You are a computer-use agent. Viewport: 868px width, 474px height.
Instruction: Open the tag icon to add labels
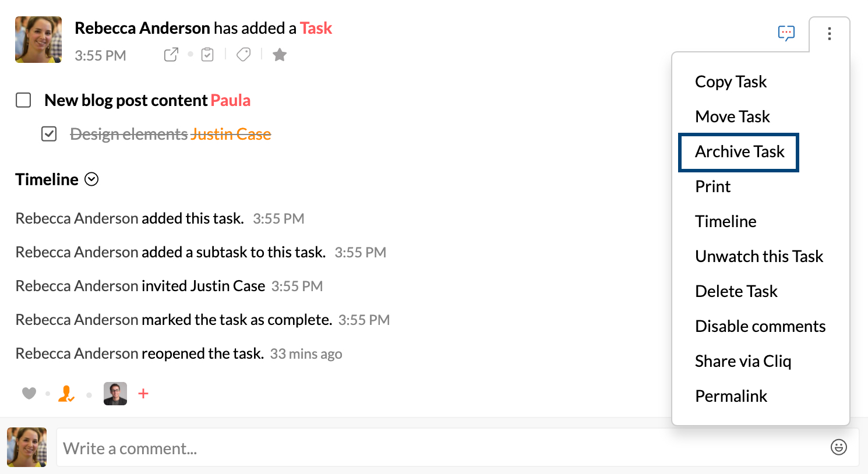point(244,54)
